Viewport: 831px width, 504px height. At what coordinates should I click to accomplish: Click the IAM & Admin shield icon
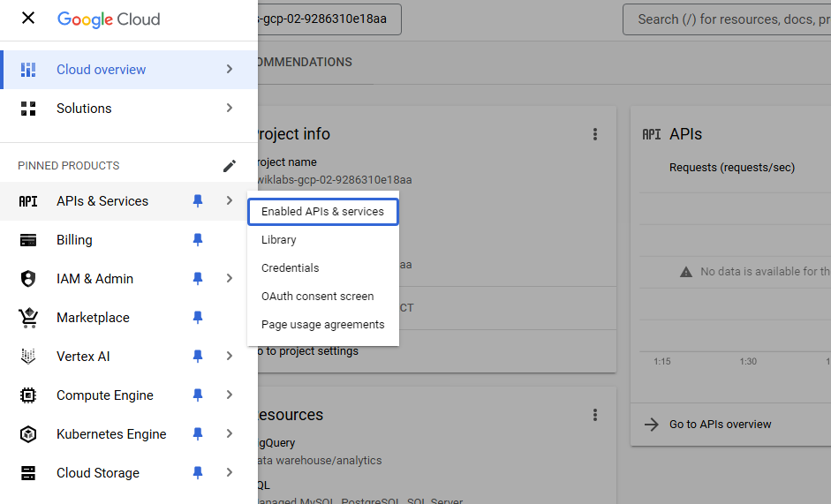[x=28, y=279]
